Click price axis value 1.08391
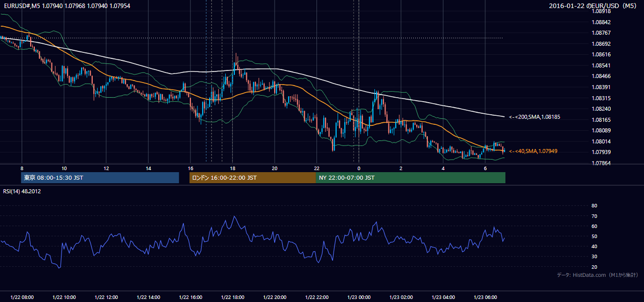Viewport: 644px width, 302px height. 601,87
